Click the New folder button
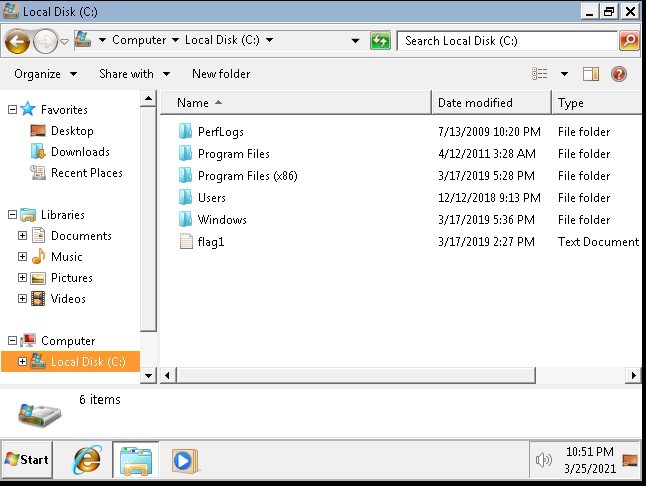 tap(221, 74)
